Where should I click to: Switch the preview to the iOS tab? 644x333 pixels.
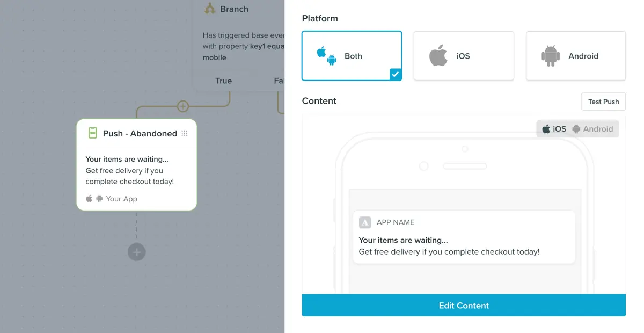[554, 128]
